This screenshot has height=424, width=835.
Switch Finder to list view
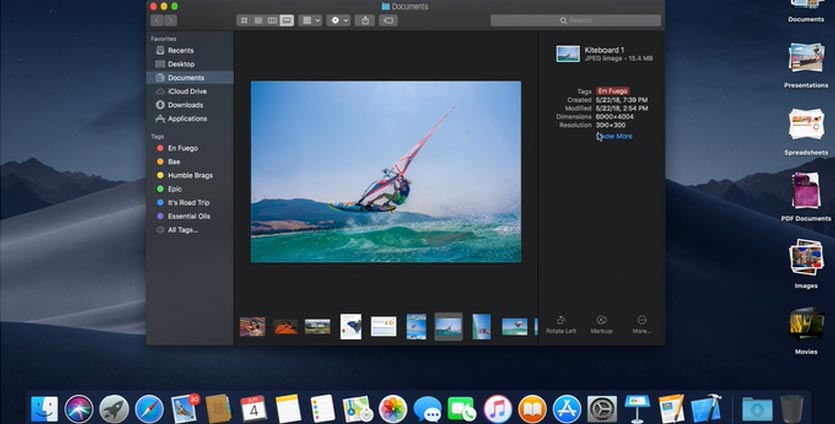(257, 20)
